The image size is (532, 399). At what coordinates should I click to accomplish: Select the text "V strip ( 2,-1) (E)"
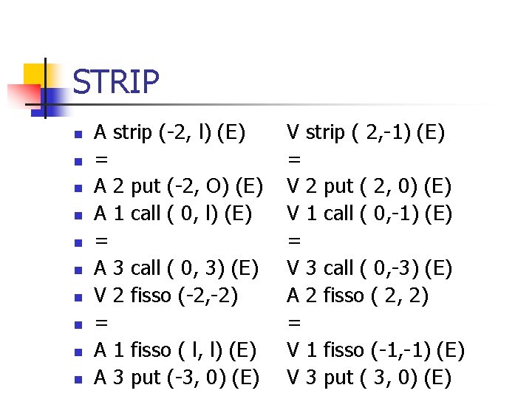[365, 133]
